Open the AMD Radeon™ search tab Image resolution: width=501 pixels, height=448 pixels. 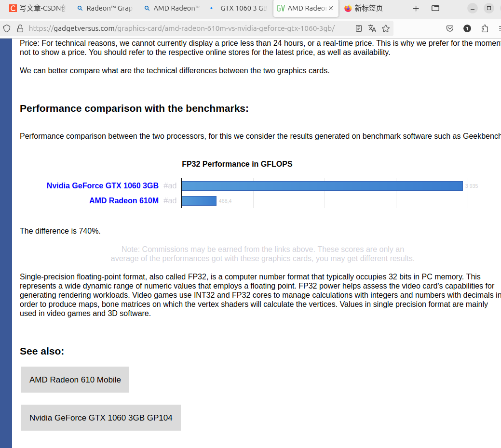click(172, 8)
